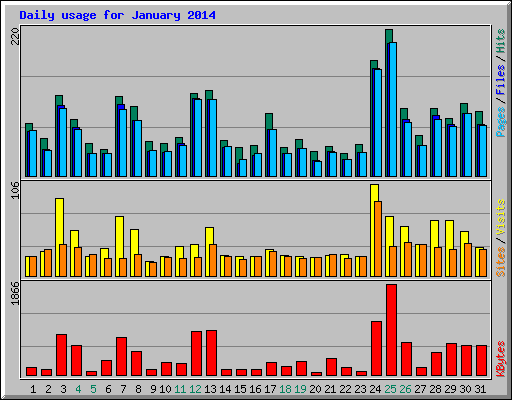Click the light-blue Pages bar for day 13
Image resolution: width=512 pixels, height=400 pixels.
(213, 138)
